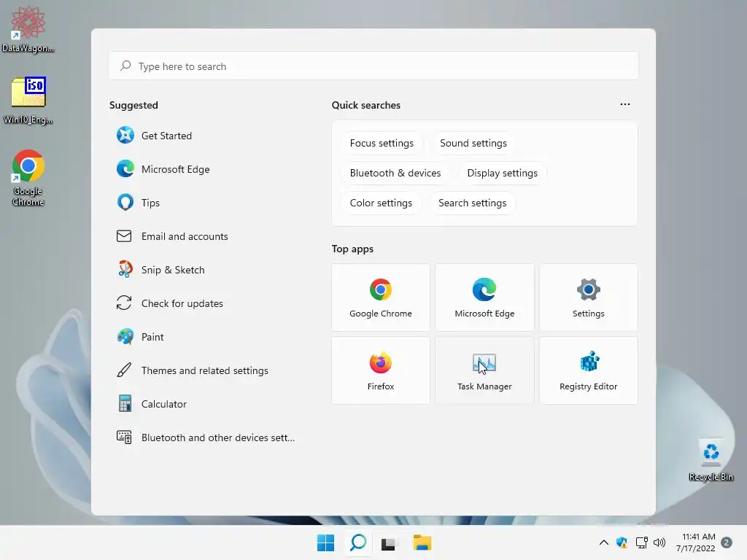This screenshot has width=747, height=560.
Task: Open Google Chrome tile in Top apps
Action: coord(381,297)
